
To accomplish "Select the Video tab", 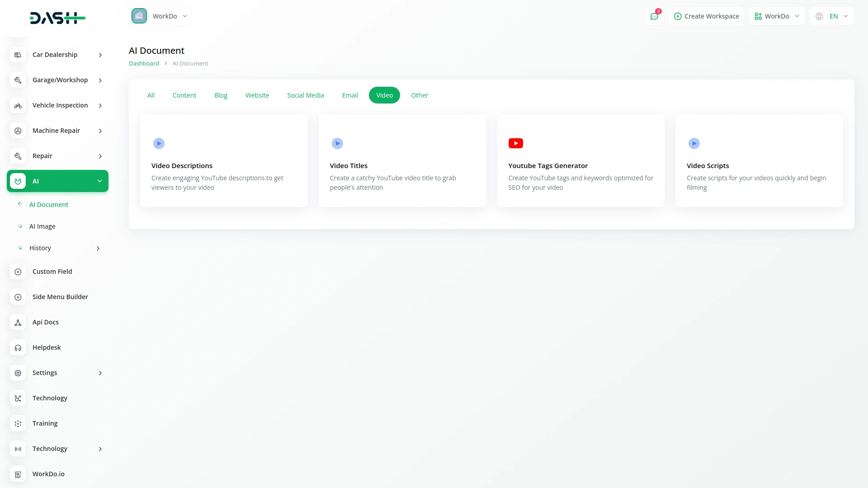I will 384,95.
